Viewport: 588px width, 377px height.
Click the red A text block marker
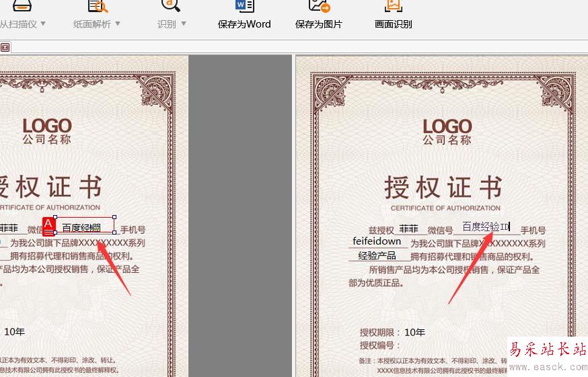coord(48,226)
